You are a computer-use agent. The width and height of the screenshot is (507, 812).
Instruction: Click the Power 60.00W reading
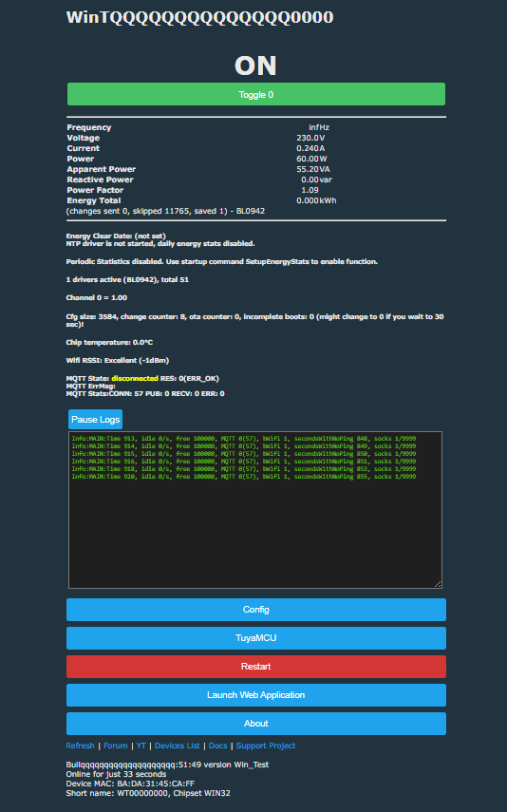[311, 159]
